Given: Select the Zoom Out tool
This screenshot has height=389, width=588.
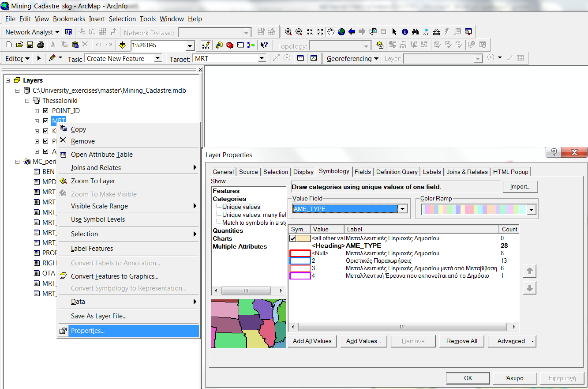Looking at the screenshot, I should (x=299, y=32).
